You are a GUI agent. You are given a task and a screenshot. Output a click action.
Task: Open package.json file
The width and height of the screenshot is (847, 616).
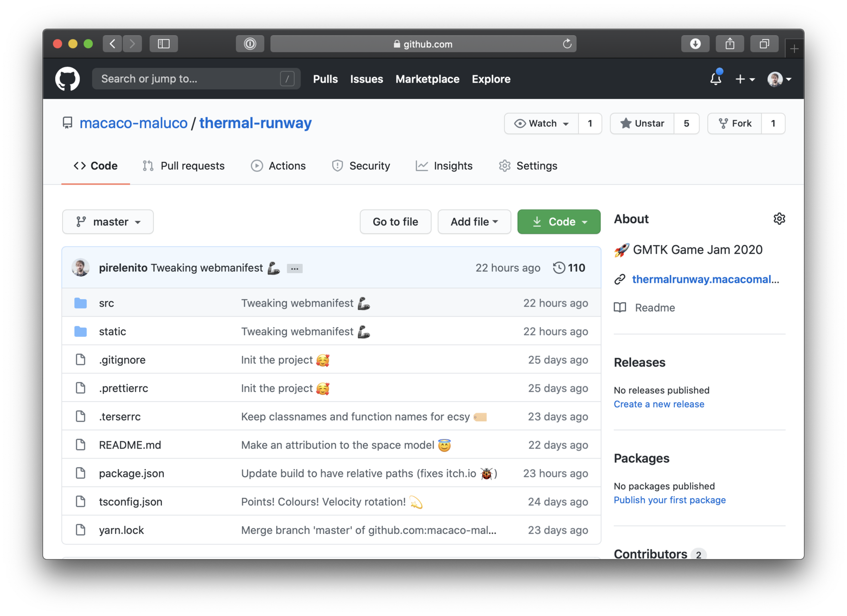131,473
